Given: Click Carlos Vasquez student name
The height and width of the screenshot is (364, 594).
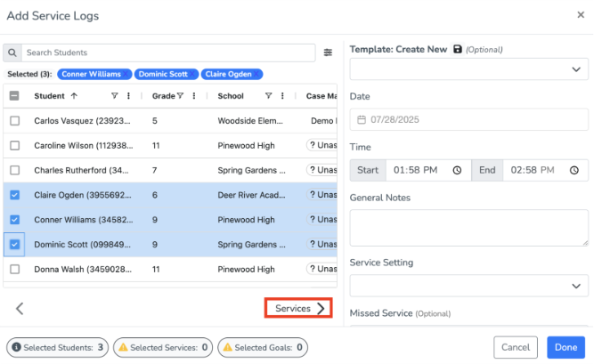Looking at the screenshot, I should click(82, 121).
